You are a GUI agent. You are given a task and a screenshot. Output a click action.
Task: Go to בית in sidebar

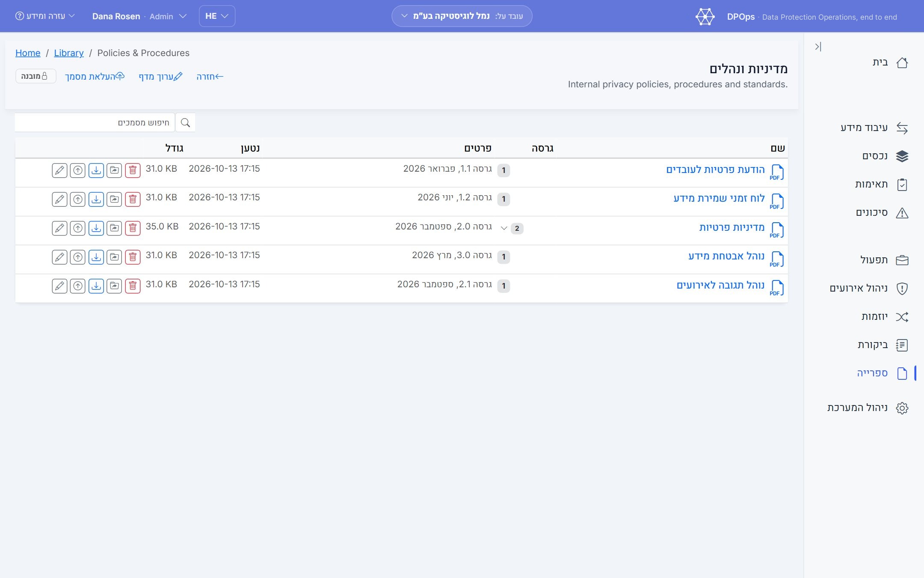pos(890,63)
